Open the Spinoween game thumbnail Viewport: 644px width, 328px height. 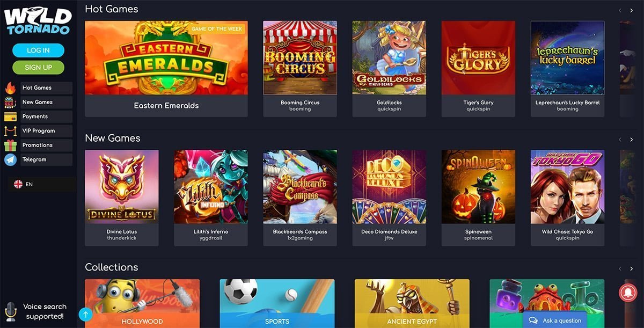point(478,187)
